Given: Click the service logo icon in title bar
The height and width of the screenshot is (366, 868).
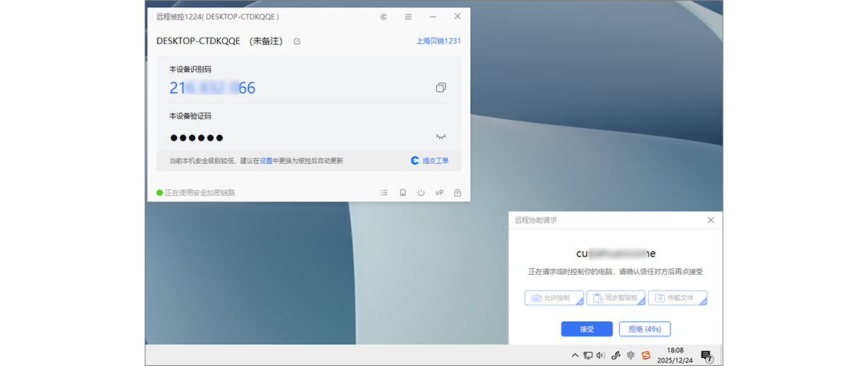Looking at the screenshot, I should 384,16.
